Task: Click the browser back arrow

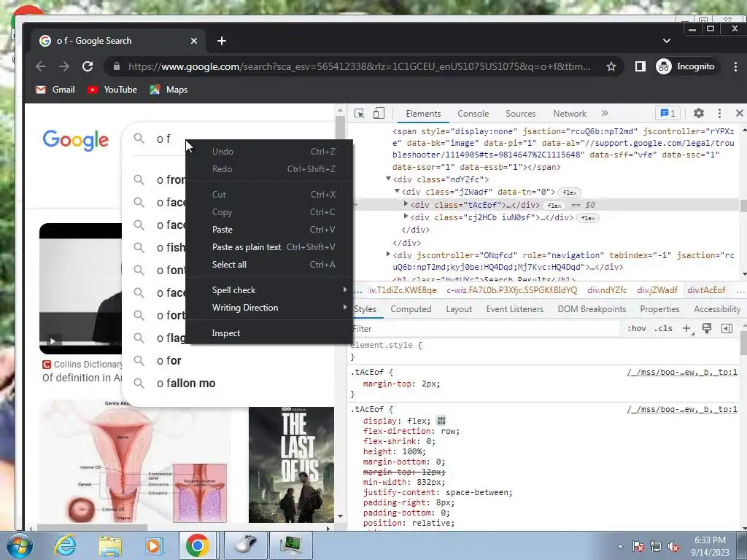Action: [x=41, y=66]
